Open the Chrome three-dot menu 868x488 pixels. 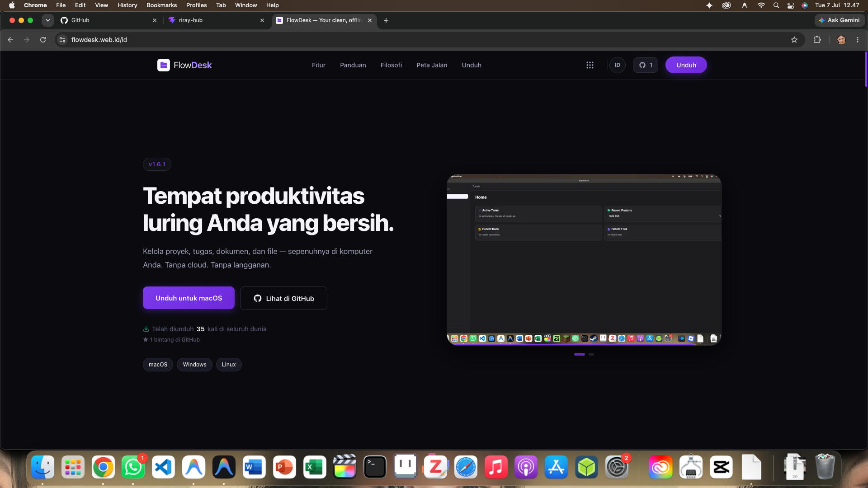click(858, 40)
